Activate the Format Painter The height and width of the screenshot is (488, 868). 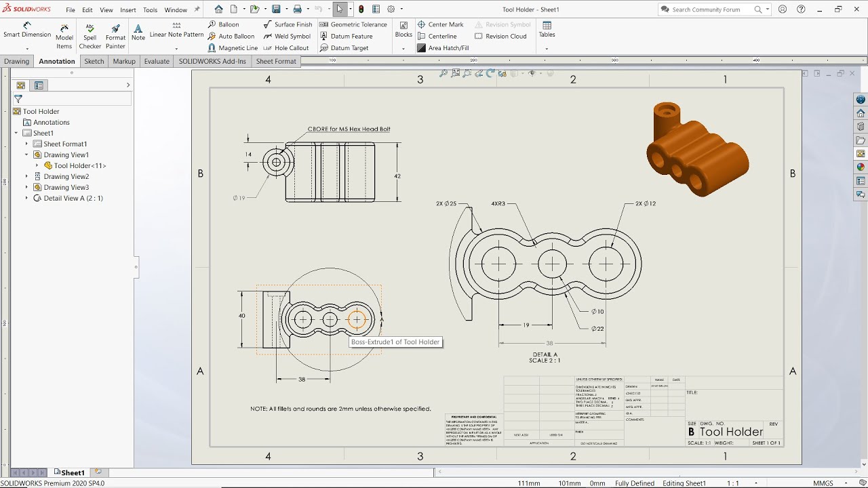pos(115,37)
